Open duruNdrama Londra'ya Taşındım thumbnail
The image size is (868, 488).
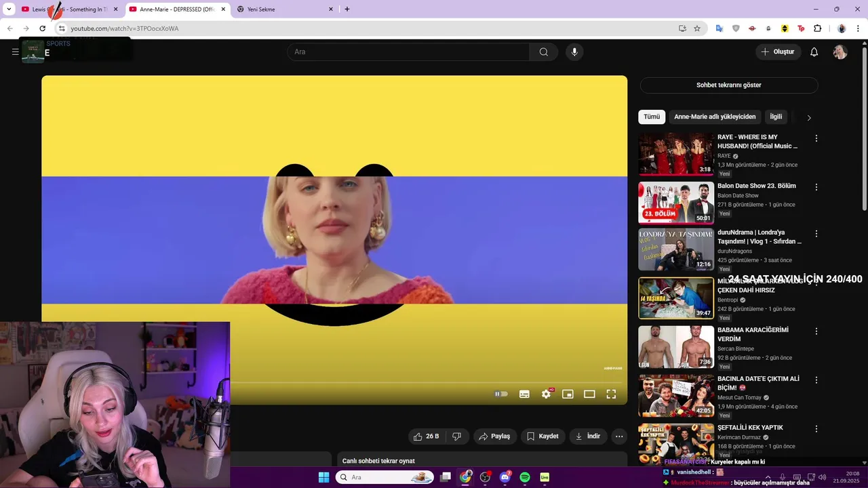(676, 249)
